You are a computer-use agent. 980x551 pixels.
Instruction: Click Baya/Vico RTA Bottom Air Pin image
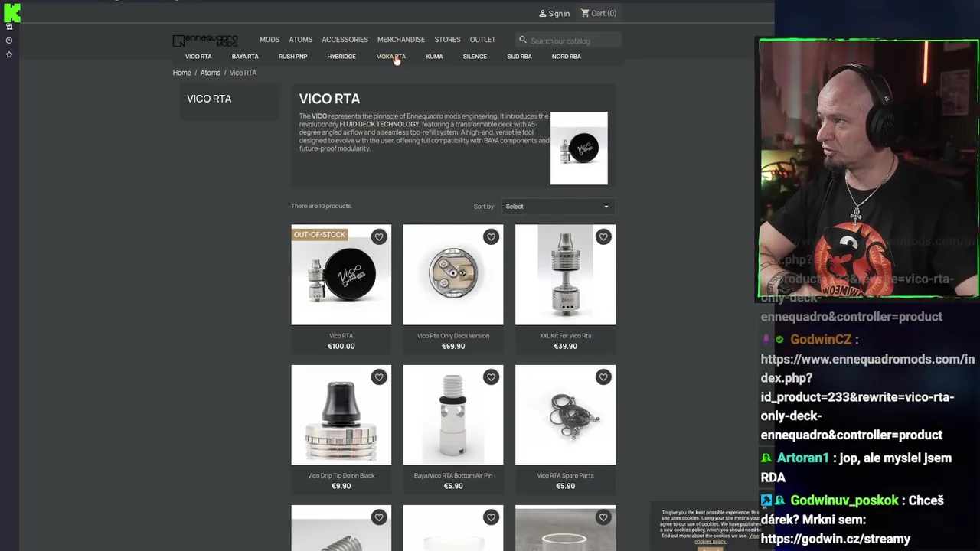click(453, 415)
